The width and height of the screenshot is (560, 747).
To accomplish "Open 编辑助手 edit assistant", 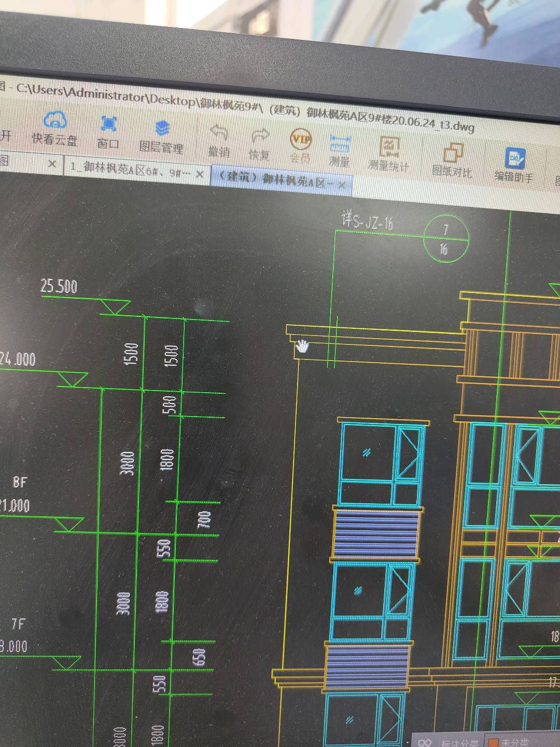I will [514, 165].
